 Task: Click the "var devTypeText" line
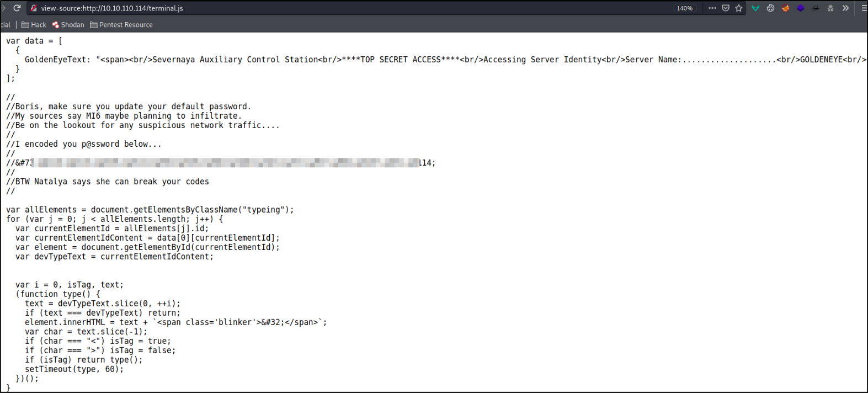coord(114,257)
